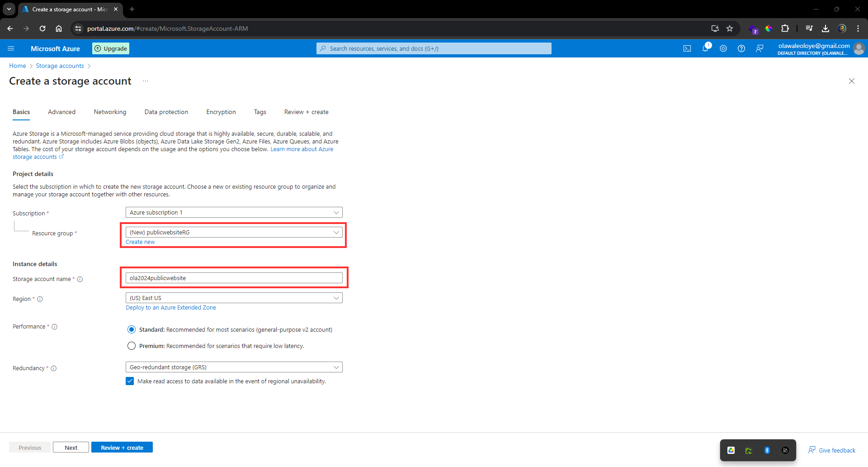Click the NVIDIA tray icon
868x467 pixels.
point(749,450)
